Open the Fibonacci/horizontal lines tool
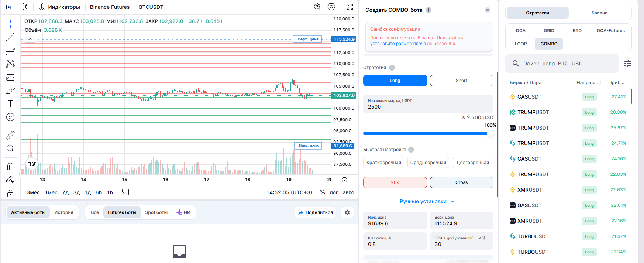 tap(10, 51)
